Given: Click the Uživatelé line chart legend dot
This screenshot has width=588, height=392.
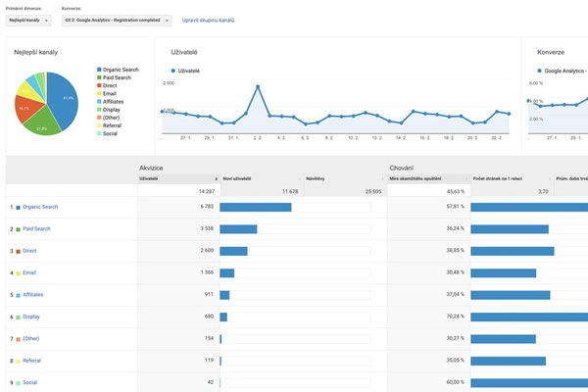Looking at the screenshot, I should pos(172,71).
